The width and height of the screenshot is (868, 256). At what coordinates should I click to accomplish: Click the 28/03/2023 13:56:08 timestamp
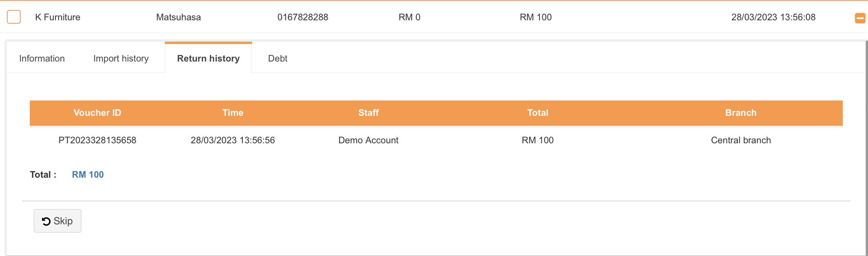point(773,17)
